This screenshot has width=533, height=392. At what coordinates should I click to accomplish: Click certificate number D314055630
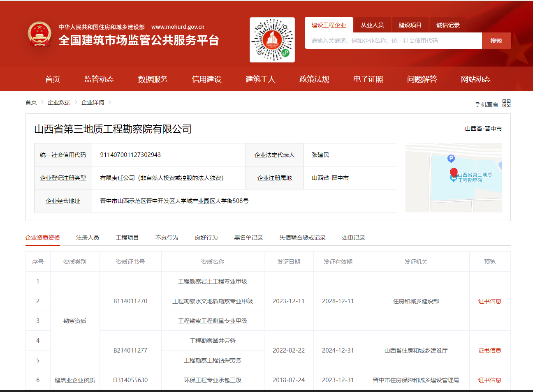click(130, 380)
